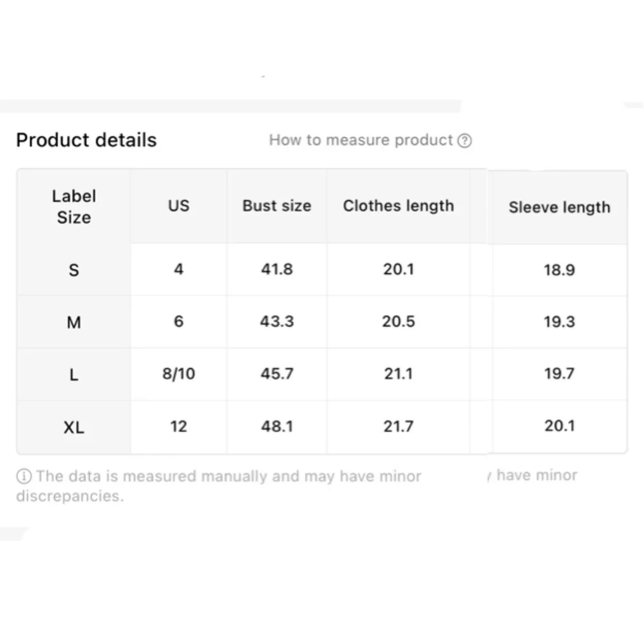Select the 48.1 bust size cell
The image size is (644, 644).
(277, 426)
